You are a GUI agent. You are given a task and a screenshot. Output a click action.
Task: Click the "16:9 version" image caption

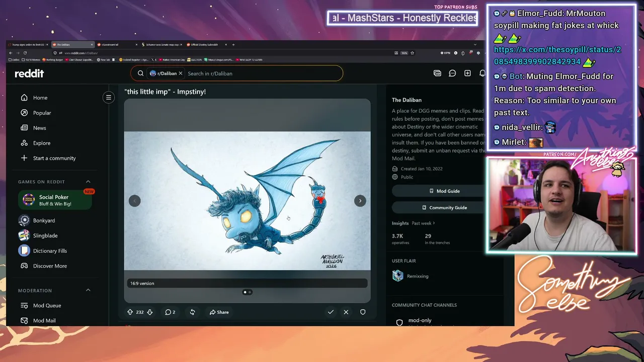(x=142, y=284)
